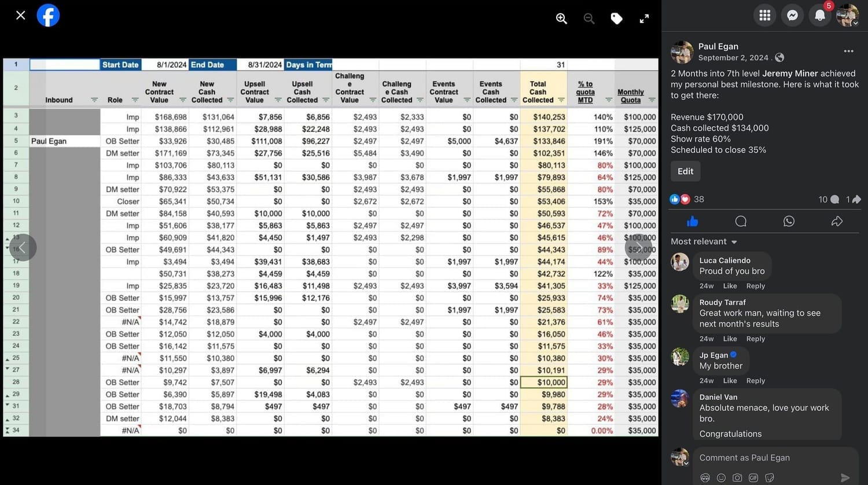Go to the next photo
Screen dimensions: 868x485
point(639,248)
